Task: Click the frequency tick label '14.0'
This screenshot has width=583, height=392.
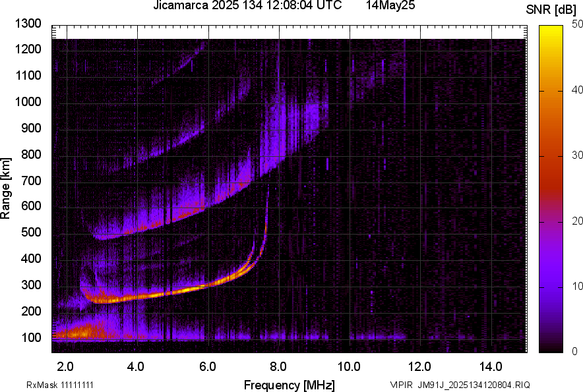Action: tap(491, 367)
